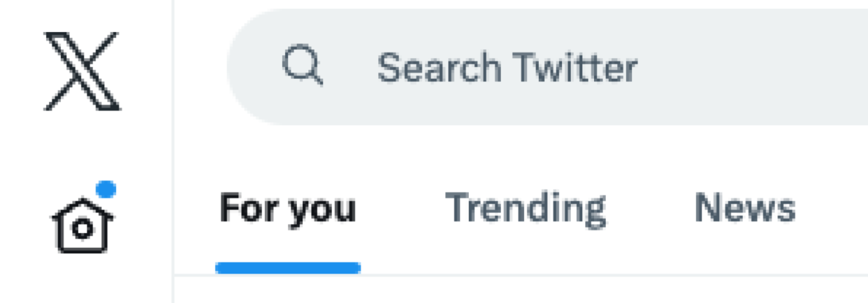
Task: Select the house icon in the left sidebar
Action: point(82,224)
